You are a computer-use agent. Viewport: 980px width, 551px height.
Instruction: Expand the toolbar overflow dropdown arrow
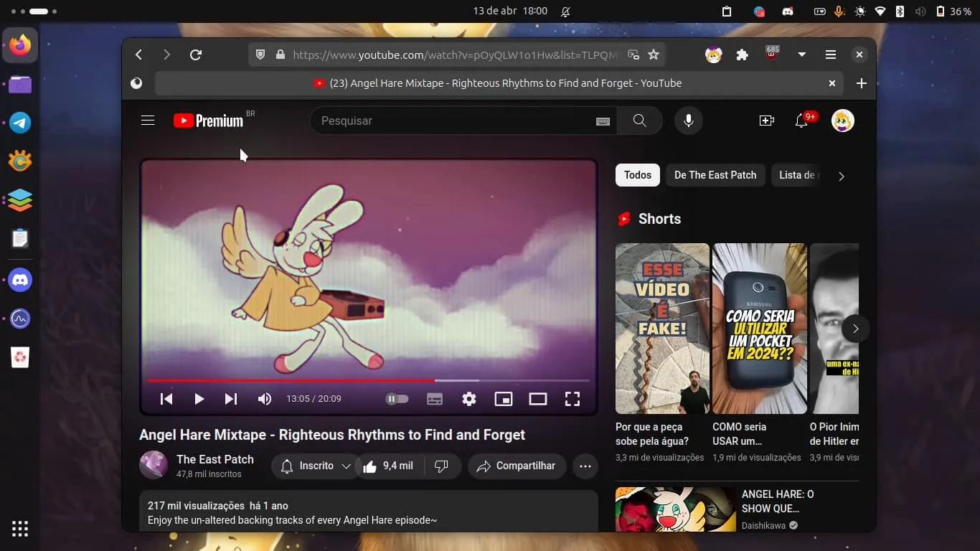tap(802, 55)
